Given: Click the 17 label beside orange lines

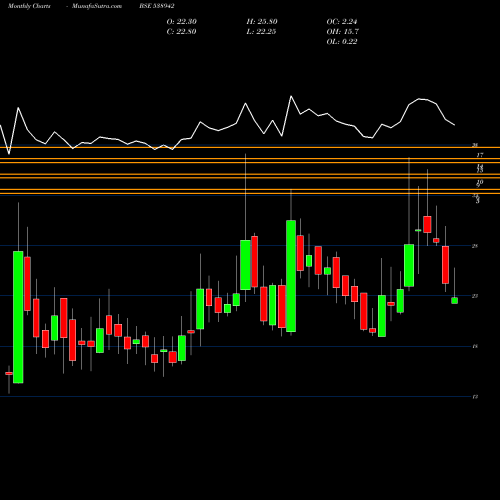Looking at the screenshot, I should click(480, 155).
